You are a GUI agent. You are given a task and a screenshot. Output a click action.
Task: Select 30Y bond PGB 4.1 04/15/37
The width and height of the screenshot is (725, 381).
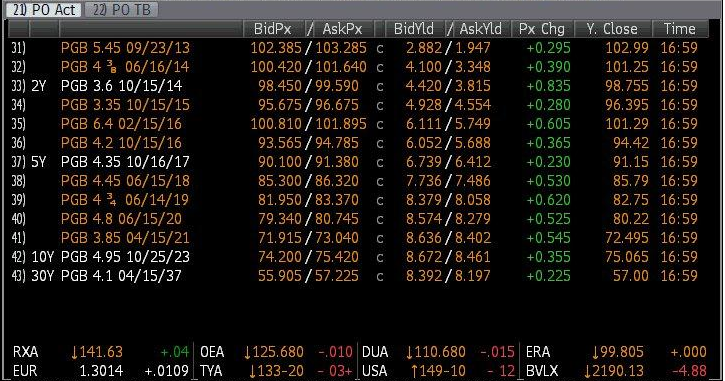[121, 276]
